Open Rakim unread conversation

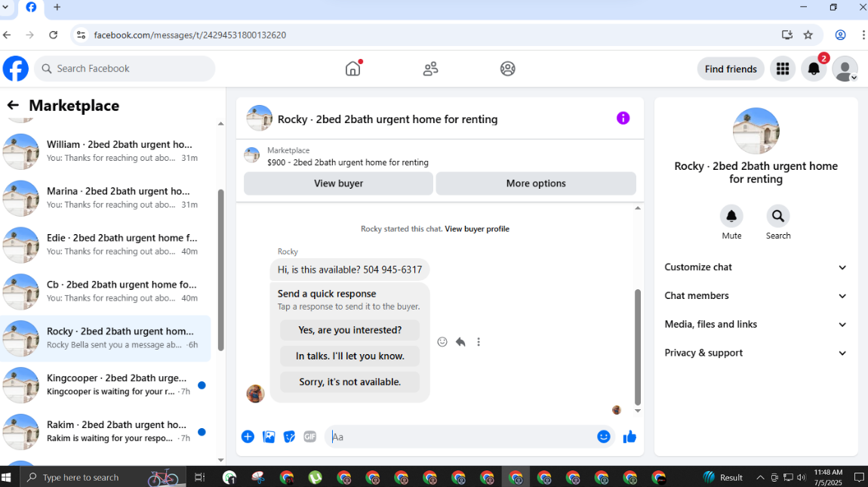[x=105, y=432]
